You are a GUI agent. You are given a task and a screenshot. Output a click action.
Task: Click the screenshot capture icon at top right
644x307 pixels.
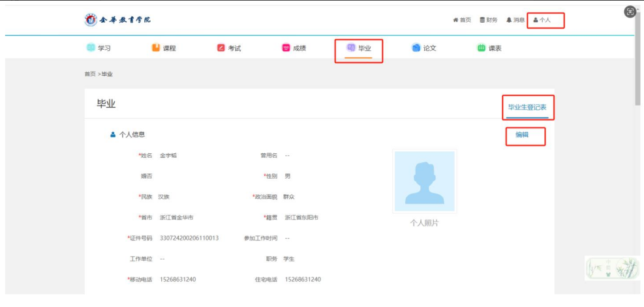tap(630, 12)
